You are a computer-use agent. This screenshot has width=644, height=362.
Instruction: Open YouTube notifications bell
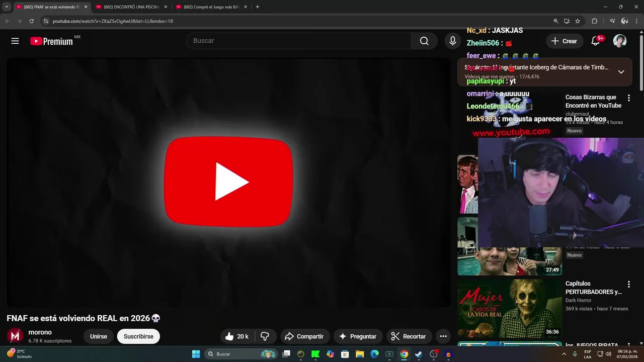(596, 41)
